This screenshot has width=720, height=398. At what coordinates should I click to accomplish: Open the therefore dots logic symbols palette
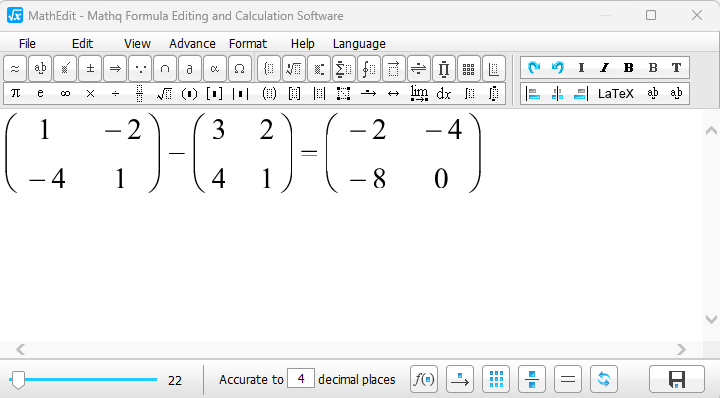click(140, 69)
